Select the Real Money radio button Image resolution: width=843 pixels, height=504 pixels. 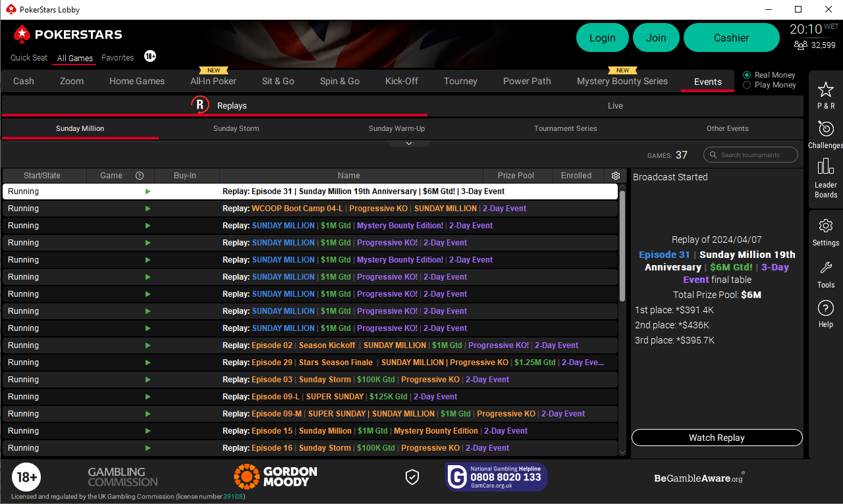pyautogui.click(x=747, y=75)
